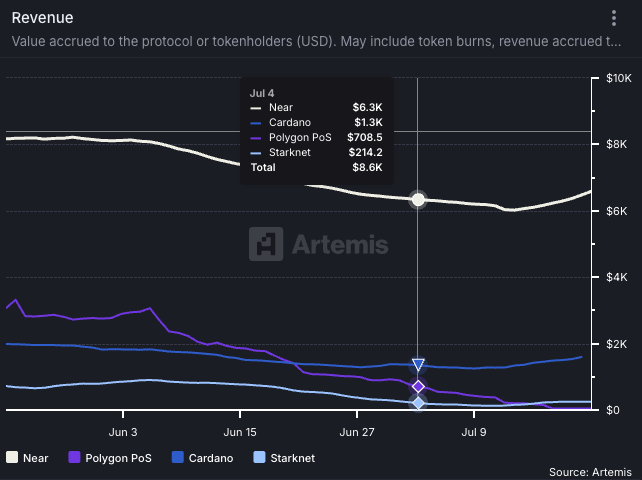The image size is (642, 480).
Task: Click the Total $8.6K tooltip value
Action: pos(367,167)
